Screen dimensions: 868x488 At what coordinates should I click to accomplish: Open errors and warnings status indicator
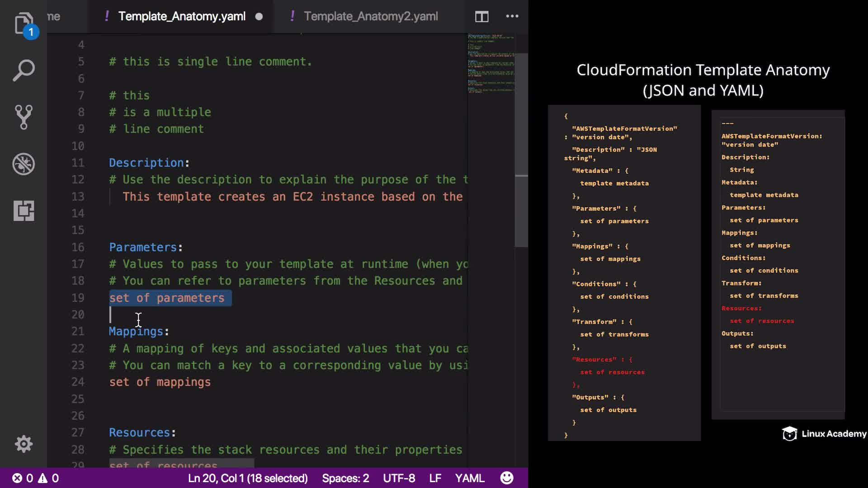35,478
